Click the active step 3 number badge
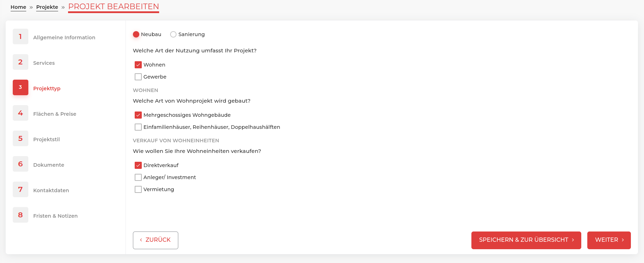This screenshot has height=263, width=644. point(21,87)
